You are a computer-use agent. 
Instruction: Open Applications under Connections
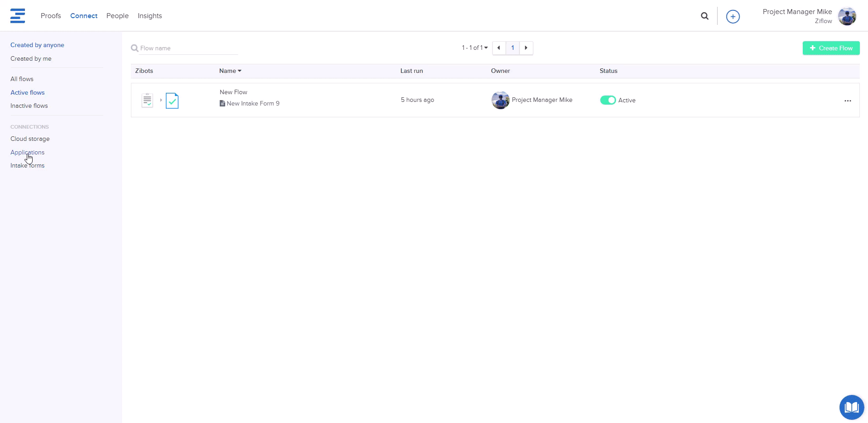[27, 152]
